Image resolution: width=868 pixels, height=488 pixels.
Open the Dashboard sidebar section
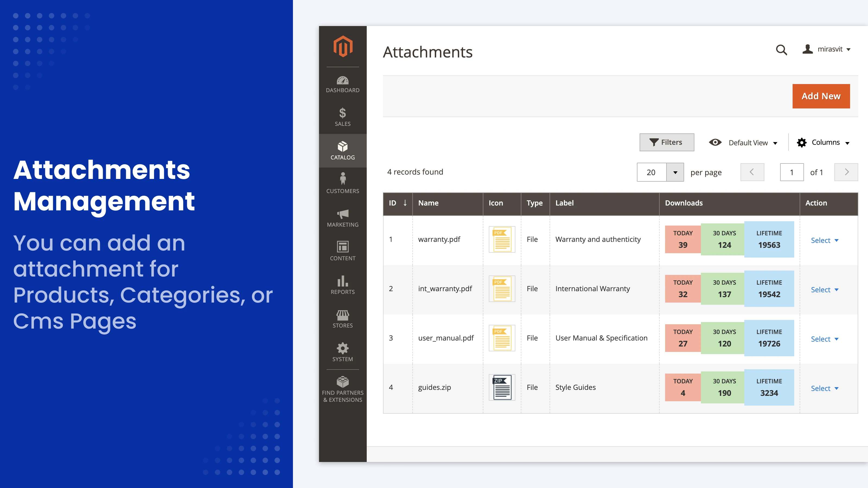pos(343,84)
